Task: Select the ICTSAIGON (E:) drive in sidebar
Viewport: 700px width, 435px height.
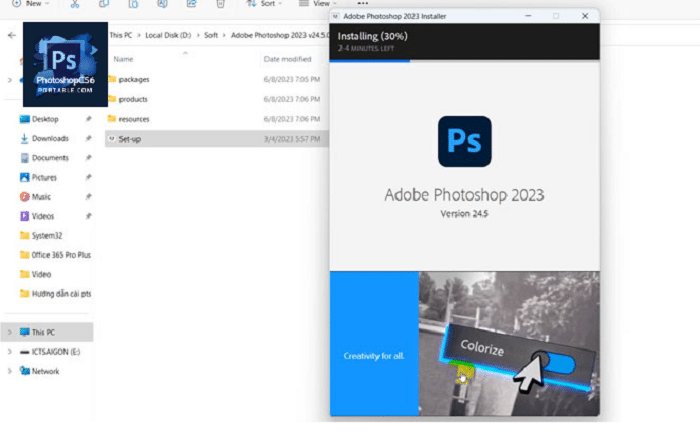Action: tap(55, 352)
